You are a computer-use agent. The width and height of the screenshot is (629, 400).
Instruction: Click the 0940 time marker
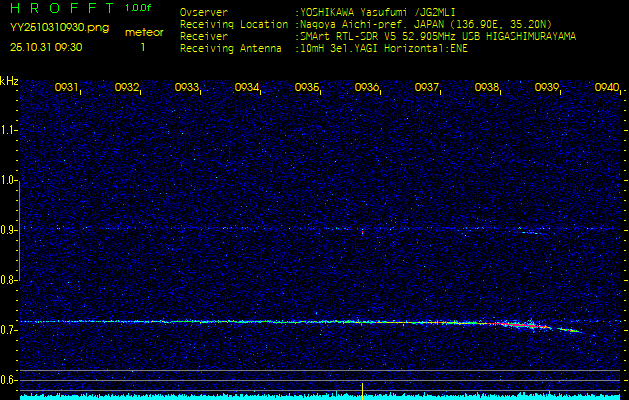(x=606, y=88)
